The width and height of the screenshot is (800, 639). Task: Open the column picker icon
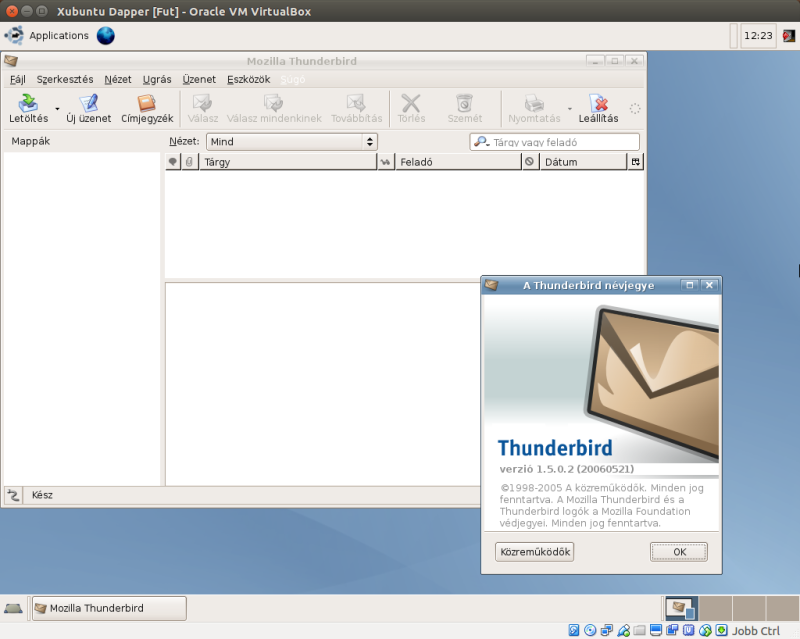coord(636,162)
